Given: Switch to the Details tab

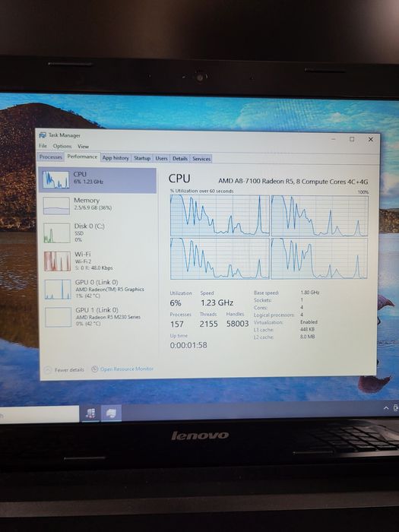Looking at the screenshot, I should (x=180, y=158).
